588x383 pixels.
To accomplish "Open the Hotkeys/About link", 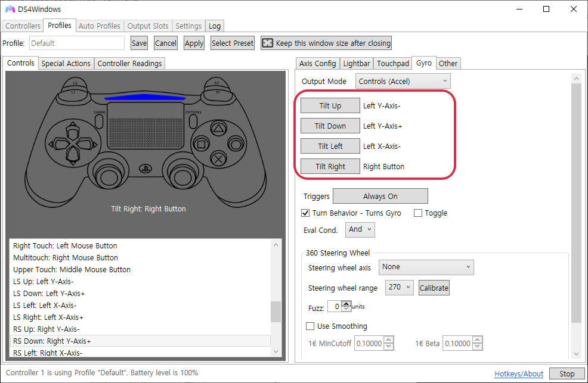I will [518, 373].
